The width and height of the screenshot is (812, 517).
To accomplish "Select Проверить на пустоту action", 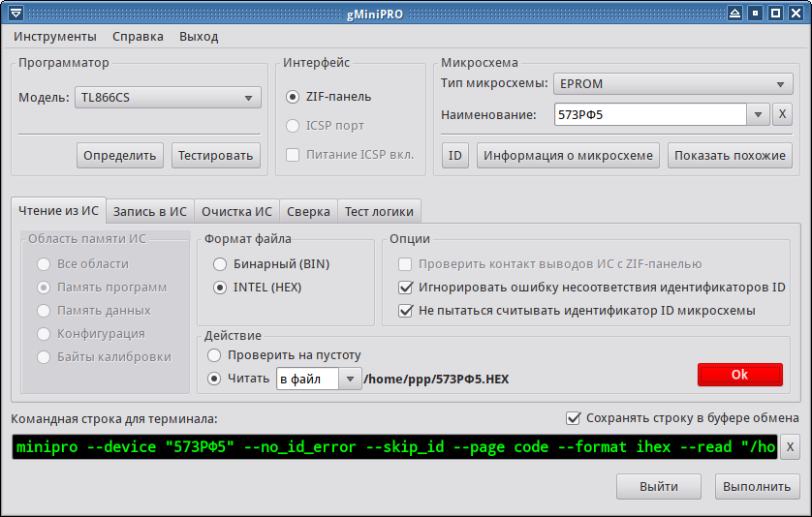I will pos(214,355).
